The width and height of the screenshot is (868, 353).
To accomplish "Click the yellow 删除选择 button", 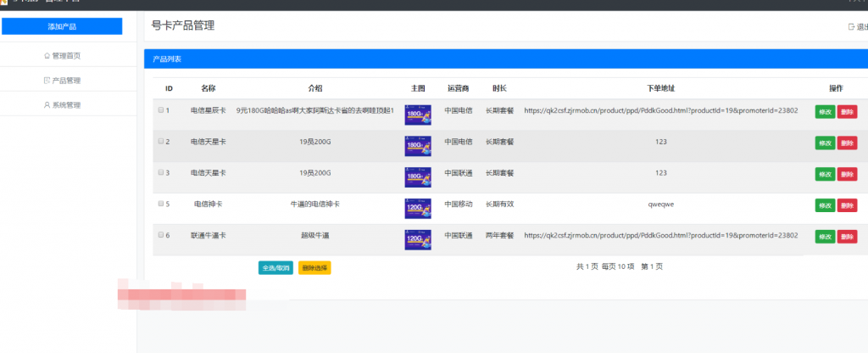I will coord(314,268).
